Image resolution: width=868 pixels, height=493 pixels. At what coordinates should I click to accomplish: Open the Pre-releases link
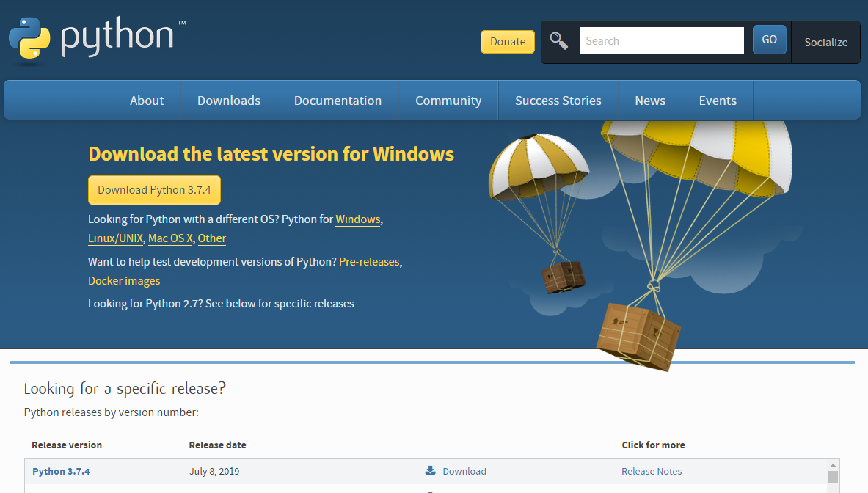point(369,262)
